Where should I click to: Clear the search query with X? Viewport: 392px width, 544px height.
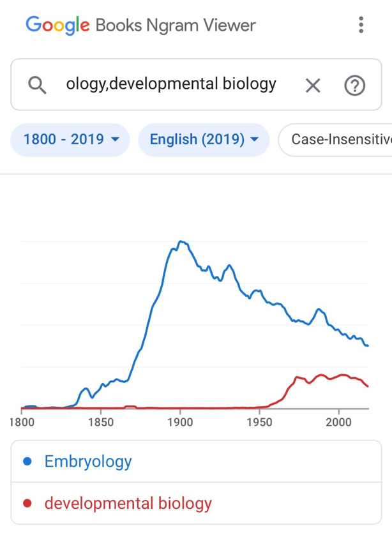pyautogui.click(x=313, y=85)
